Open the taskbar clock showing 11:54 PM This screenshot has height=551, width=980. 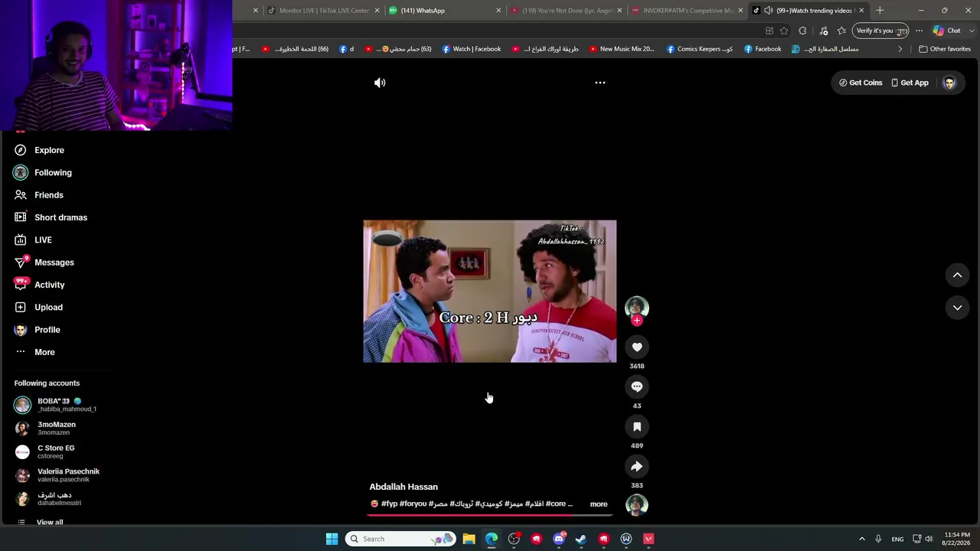(x=956, y=539)
